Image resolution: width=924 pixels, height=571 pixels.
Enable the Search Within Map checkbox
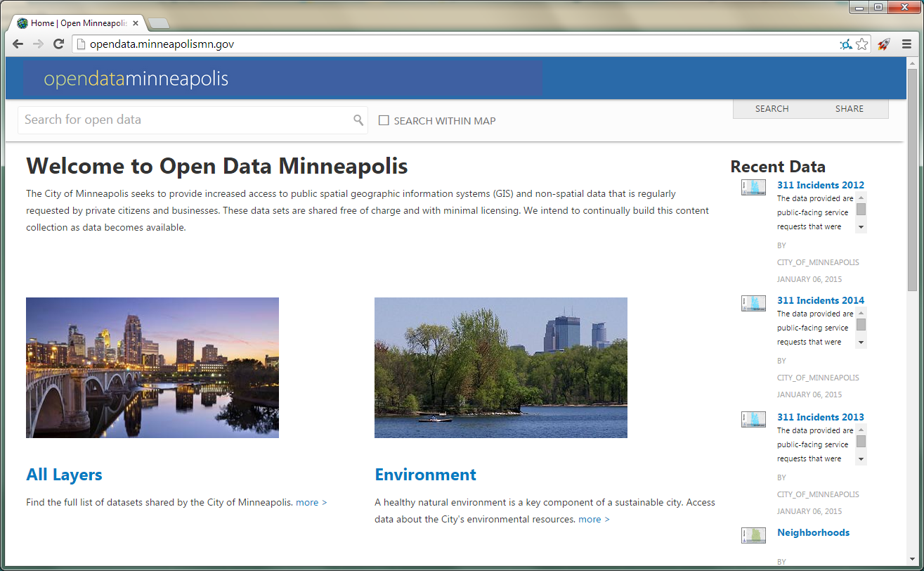(384, 120)
